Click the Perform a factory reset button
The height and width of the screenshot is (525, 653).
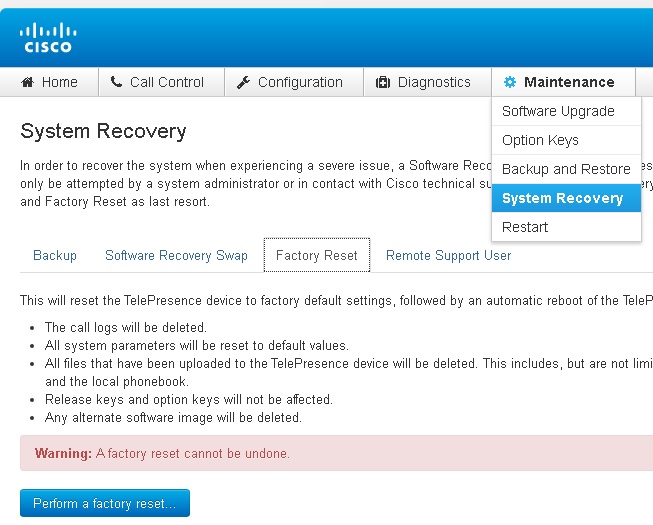pyautogui.click(x=105, y=503)
